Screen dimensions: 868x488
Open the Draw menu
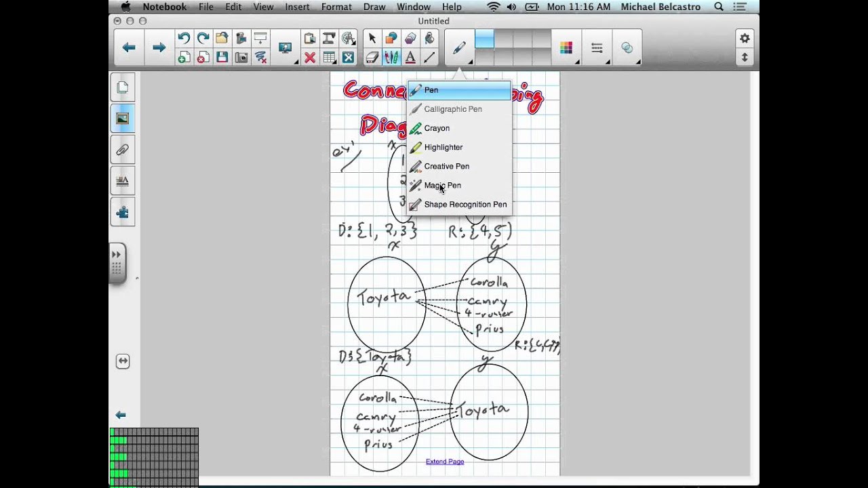coord(374,7)
